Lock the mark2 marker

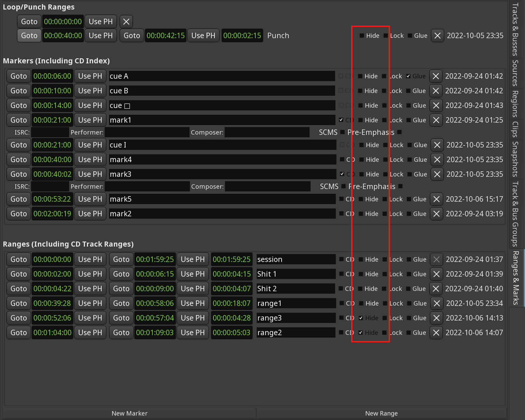tap(385, 214)
